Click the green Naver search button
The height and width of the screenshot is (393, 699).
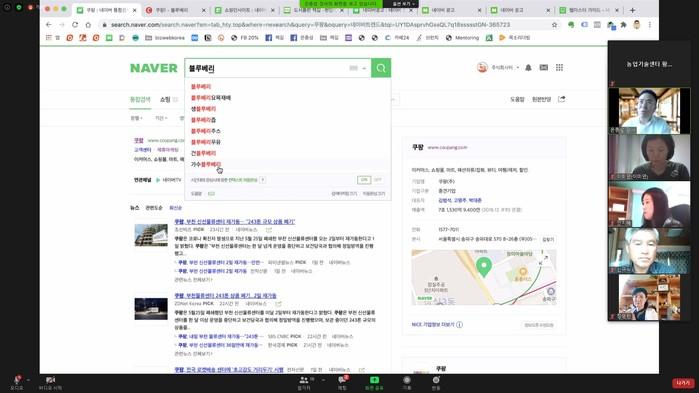point(381,68)
